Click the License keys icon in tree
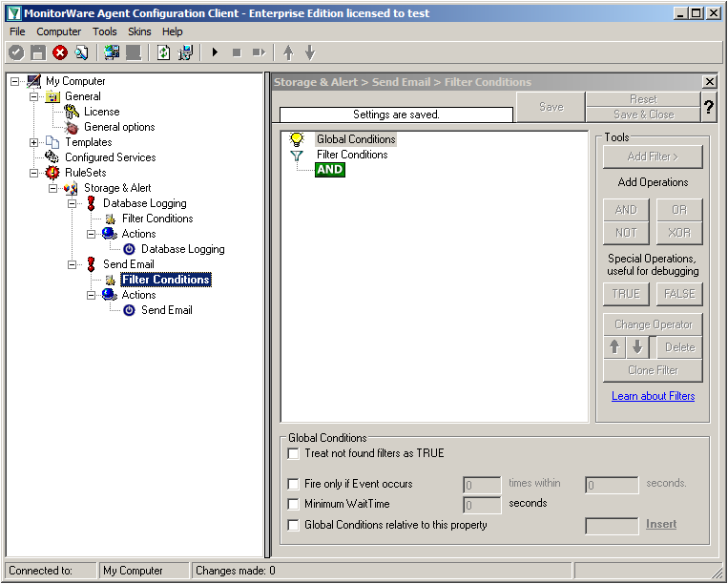Image resolution: width=728 pixels, height=584 pixels. tap(72, 112)
